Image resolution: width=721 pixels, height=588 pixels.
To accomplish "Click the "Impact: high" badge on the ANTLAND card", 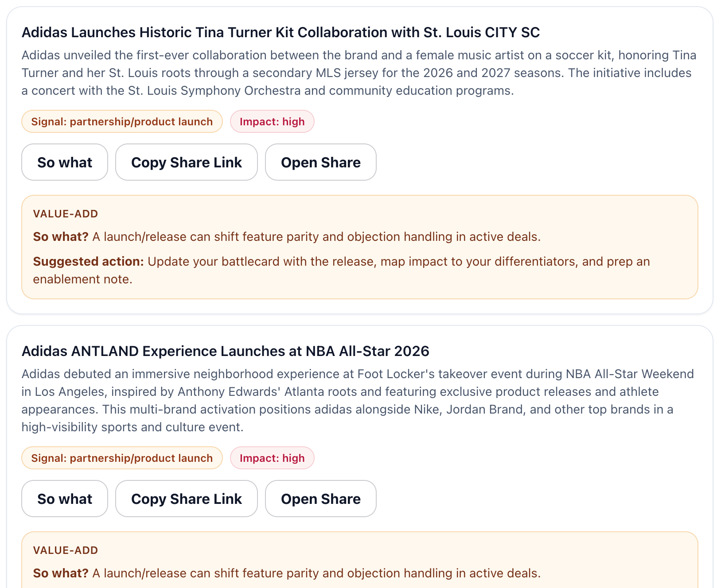I will point(272,458).
